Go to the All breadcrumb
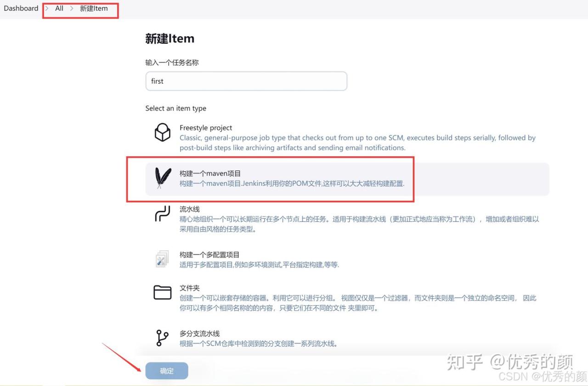The image size is (588, 386). [x=59, y=8]
